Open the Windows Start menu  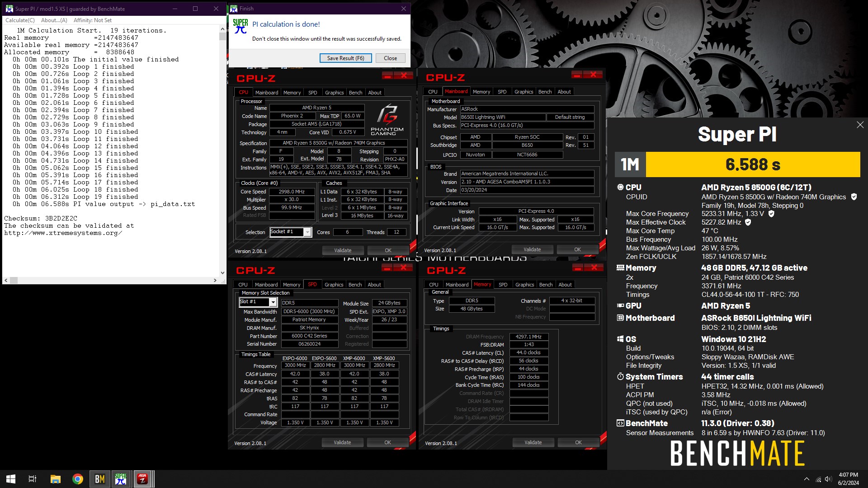(11, 479)
